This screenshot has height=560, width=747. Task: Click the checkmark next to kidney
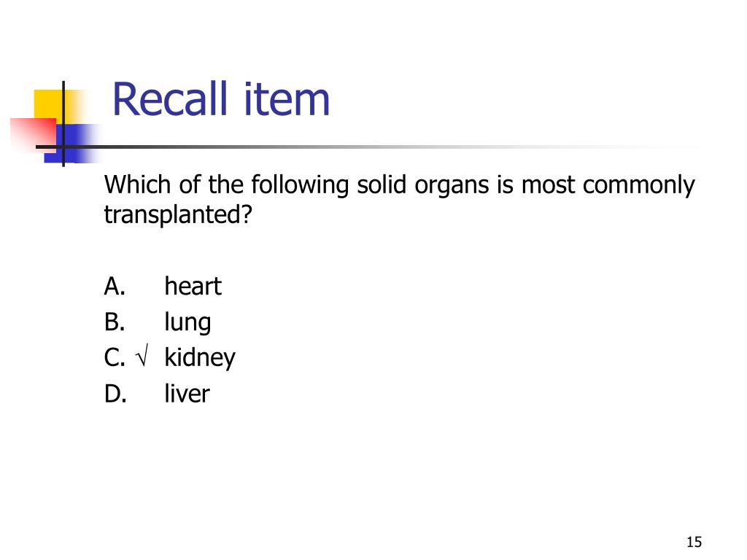click(x=142, y=355)
